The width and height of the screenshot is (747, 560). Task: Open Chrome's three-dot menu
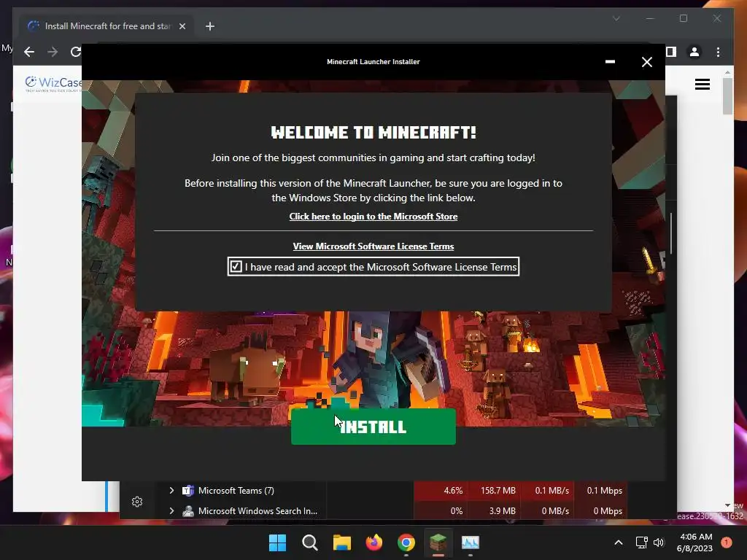718,52
